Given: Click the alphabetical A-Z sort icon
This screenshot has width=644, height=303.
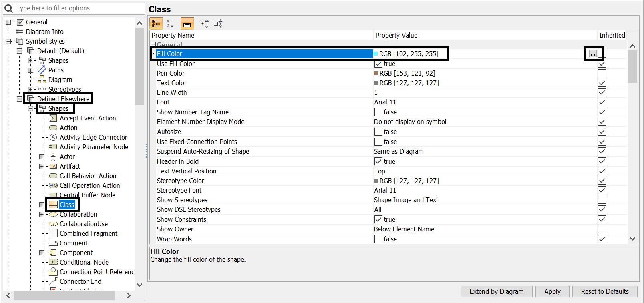Looking at the screenshot, I should click(170, 24).
